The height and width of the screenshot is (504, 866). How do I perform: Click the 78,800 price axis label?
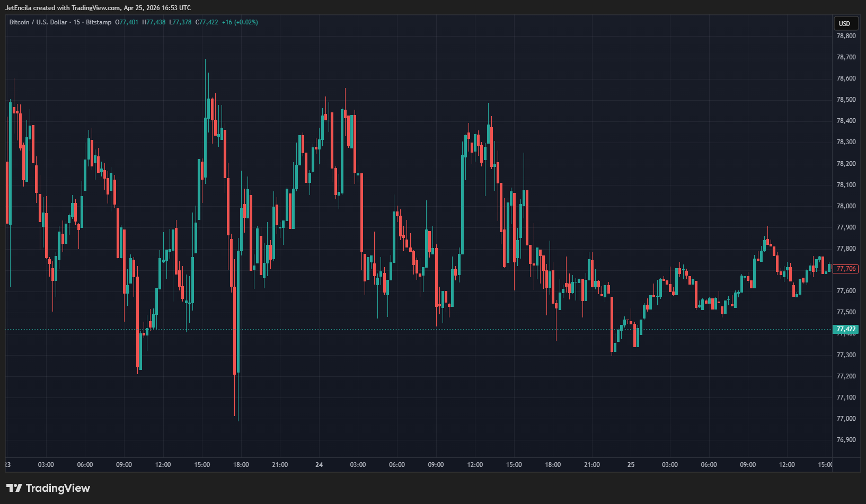pos(846,36)
